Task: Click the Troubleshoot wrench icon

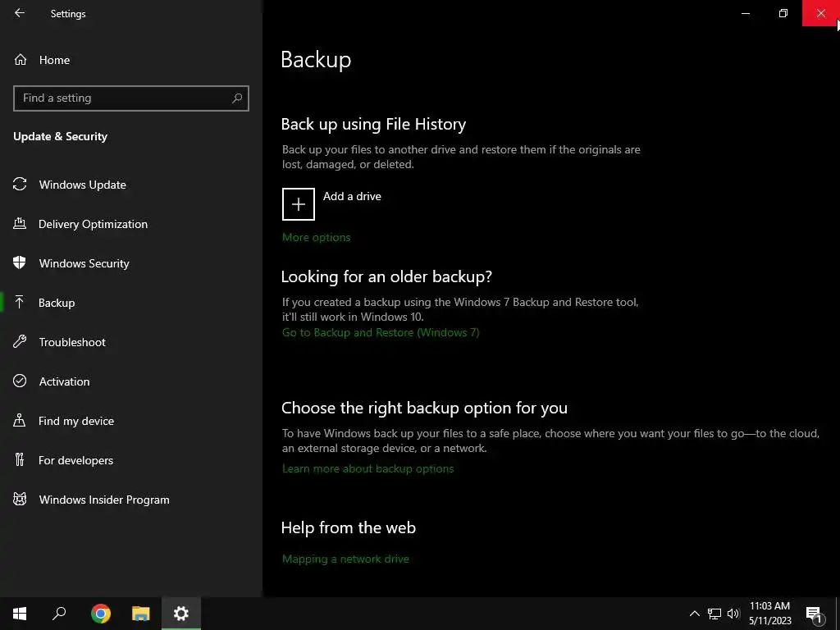Action: [x=20, y=341]
